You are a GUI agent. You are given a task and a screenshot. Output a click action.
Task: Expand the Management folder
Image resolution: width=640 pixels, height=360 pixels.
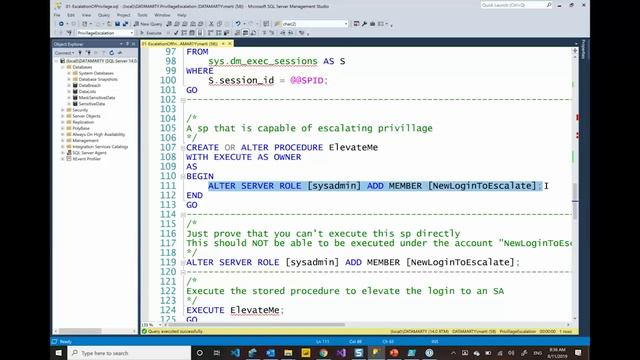coord(63,141)
